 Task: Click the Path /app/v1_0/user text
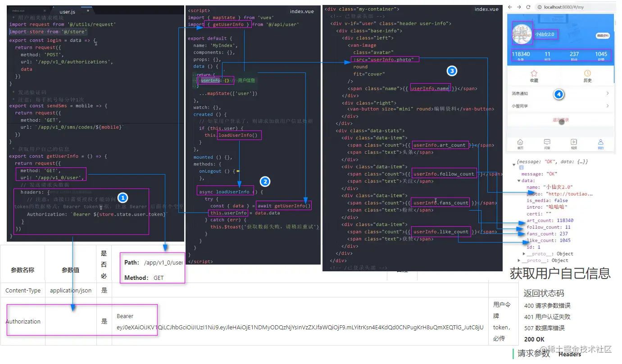click(x=154, y=262)
